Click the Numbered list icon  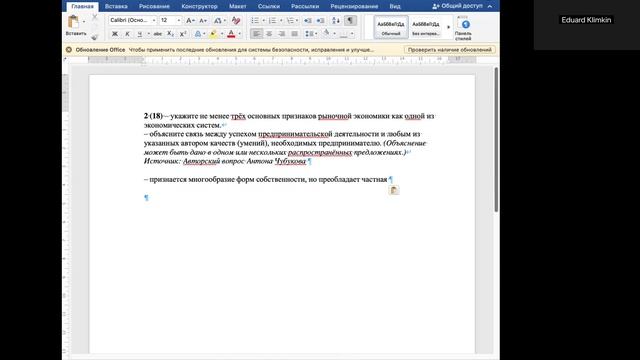point(272,20)
